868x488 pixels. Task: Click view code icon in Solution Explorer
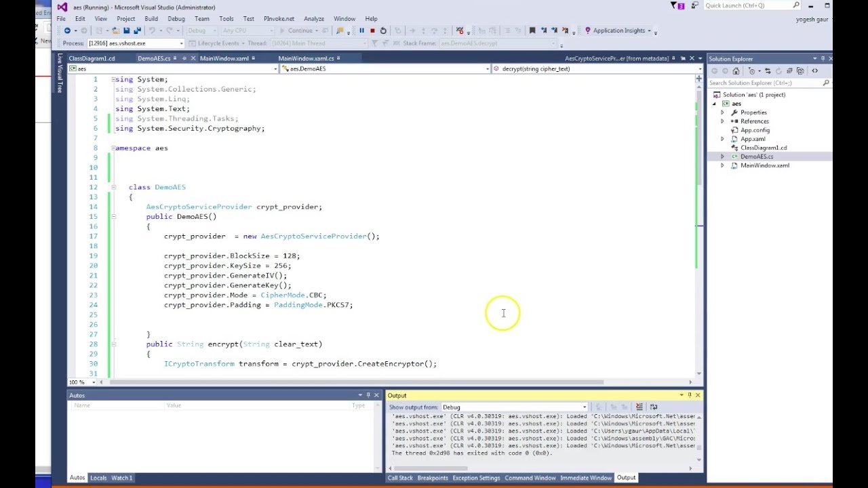[x=815, y=70]
